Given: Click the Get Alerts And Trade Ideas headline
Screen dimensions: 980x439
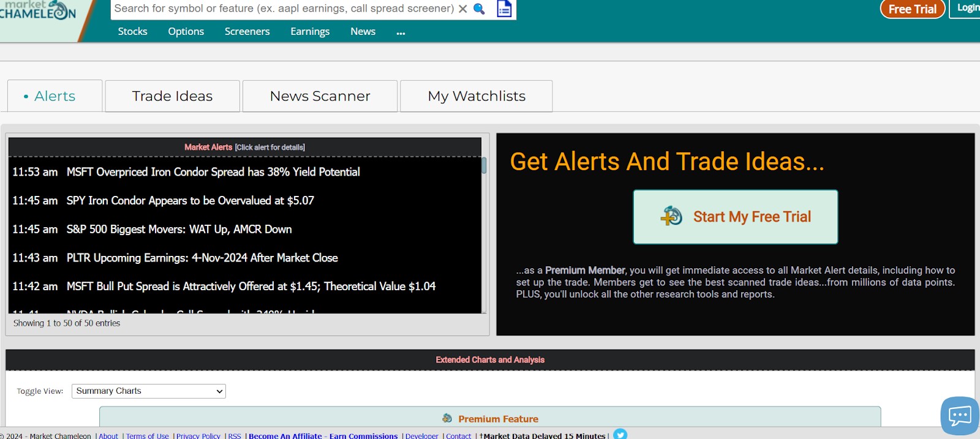Looking at the screenshot, I should 667,162.
